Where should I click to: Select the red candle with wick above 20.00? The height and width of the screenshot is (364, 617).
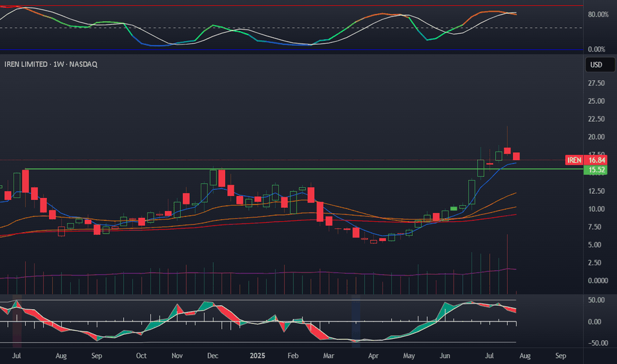(507, 151)
